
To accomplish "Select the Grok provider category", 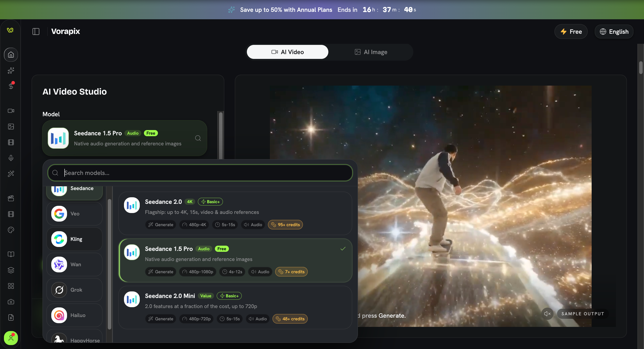I will click(74, 290).
